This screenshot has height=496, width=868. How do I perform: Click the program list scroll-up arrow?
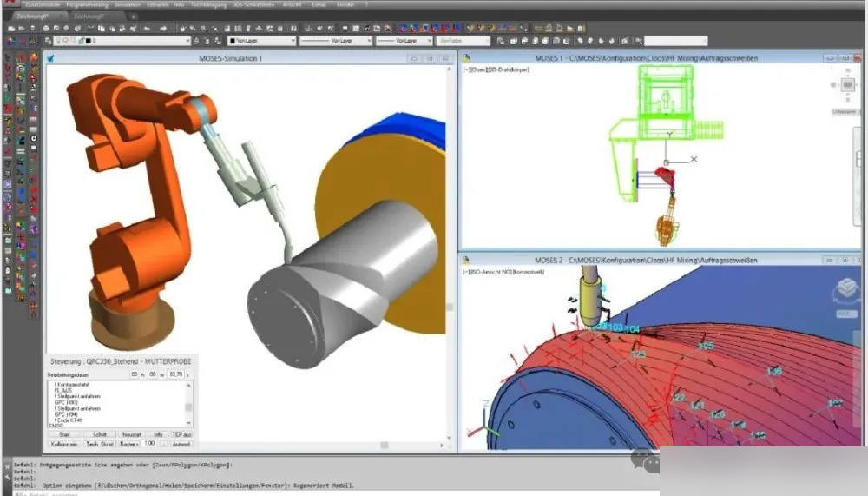pyautogui.click(x=188, y=385)
